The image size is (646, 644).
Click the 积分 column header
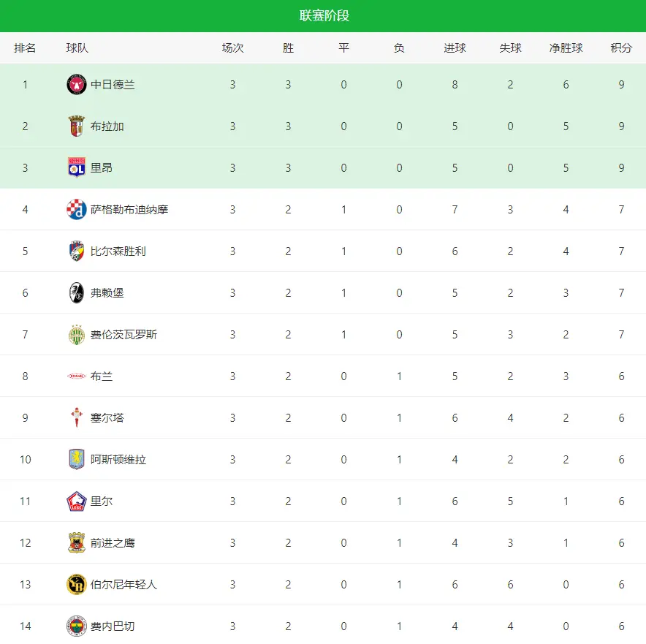[x=621, y=48]
